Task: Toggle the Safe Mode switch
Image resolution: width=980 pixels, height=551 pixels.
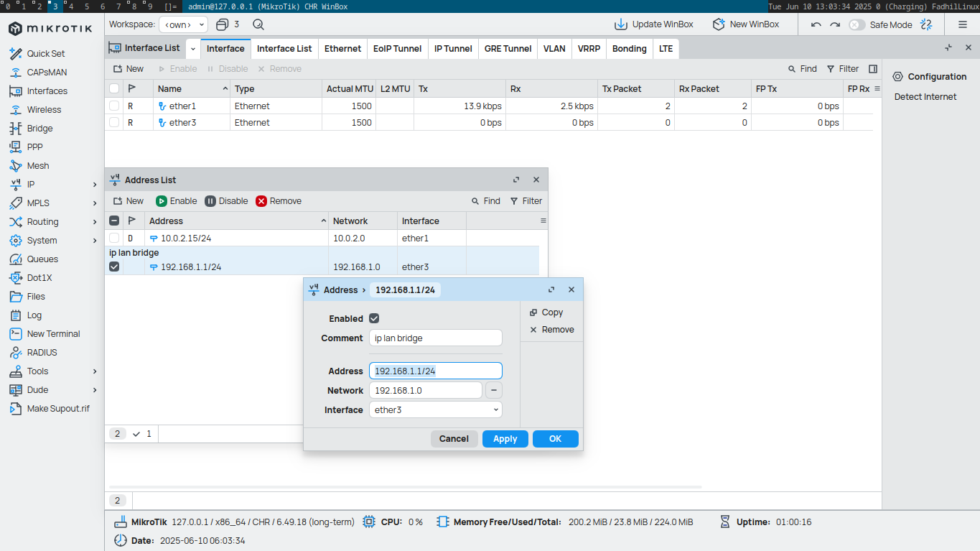Action: pyautogui.click(x=857, y=24)
